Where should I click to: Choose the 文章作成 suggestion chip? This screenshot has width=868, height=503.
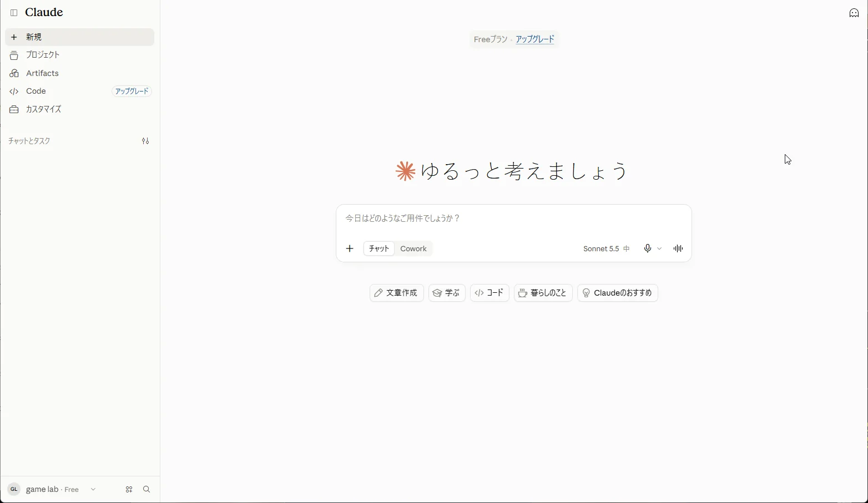coord(396,293)
